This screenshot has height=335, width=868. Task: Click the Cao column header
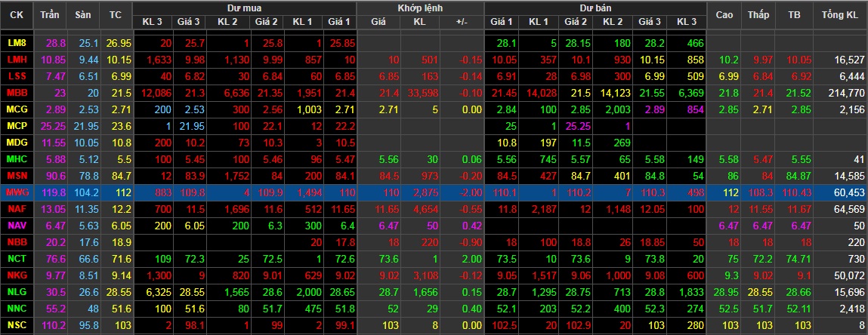point(724,14)
